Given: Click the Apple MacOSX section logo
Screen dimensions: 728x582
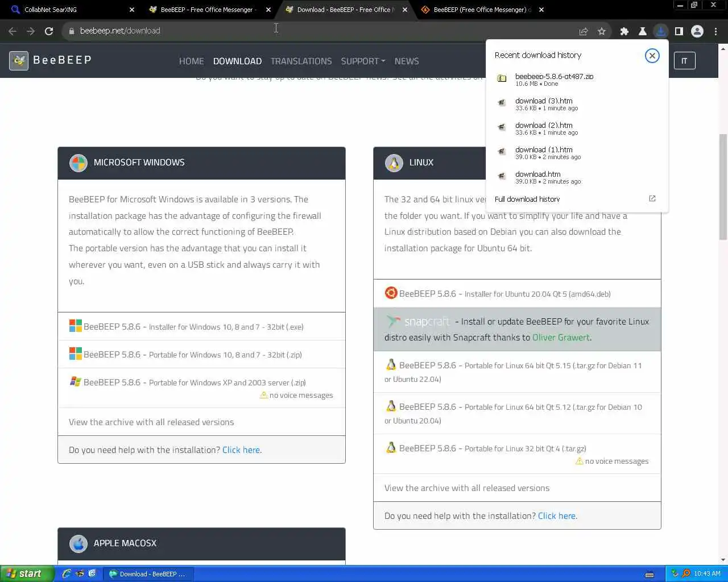Looking at the screenshot, I should point(78,544).
